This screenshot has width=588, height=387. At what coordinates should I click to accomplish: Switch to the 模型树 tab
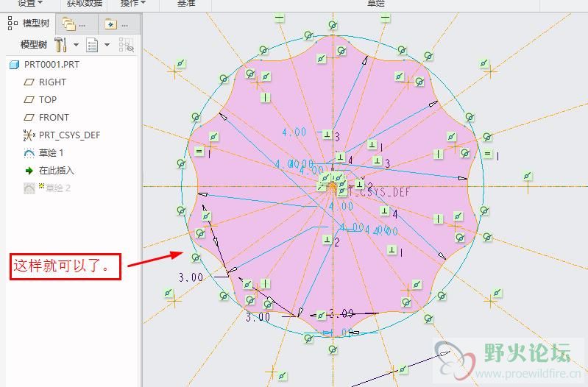pos(29,24)
